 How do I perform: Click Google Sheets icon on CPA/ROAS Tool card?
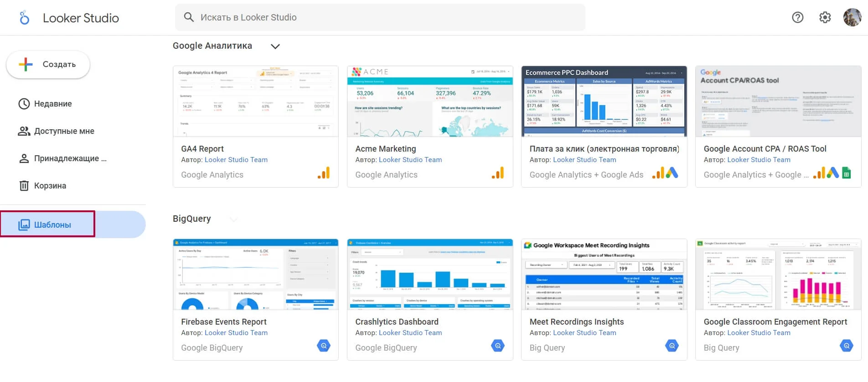tap(846, 173)
